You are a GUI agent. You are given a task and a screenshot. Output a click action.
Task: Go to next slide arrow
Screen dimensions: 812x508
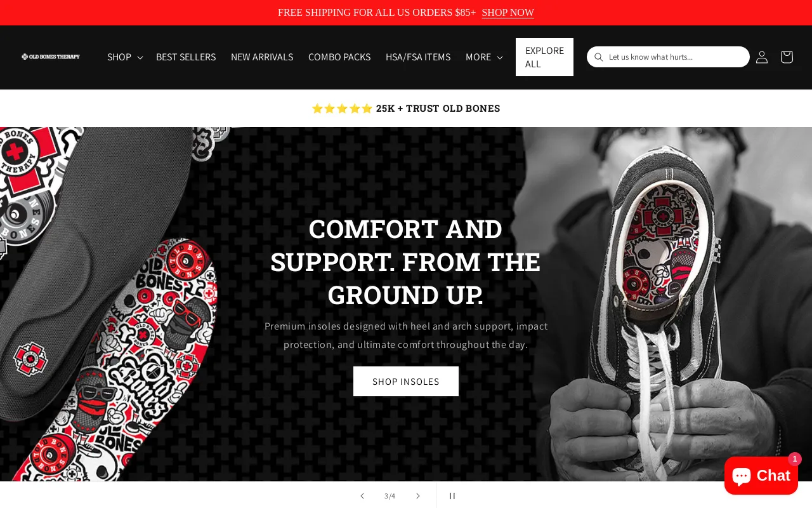click(418, 496)
